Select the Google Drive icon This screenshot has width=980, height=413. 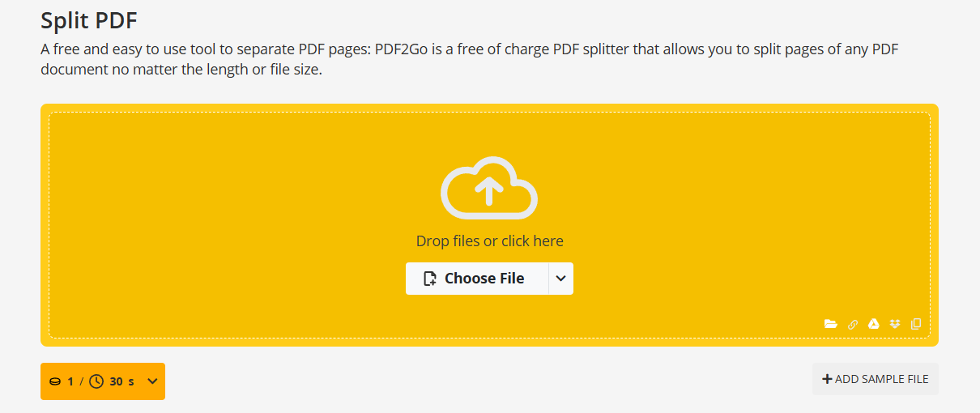click(x=874, y=324)
